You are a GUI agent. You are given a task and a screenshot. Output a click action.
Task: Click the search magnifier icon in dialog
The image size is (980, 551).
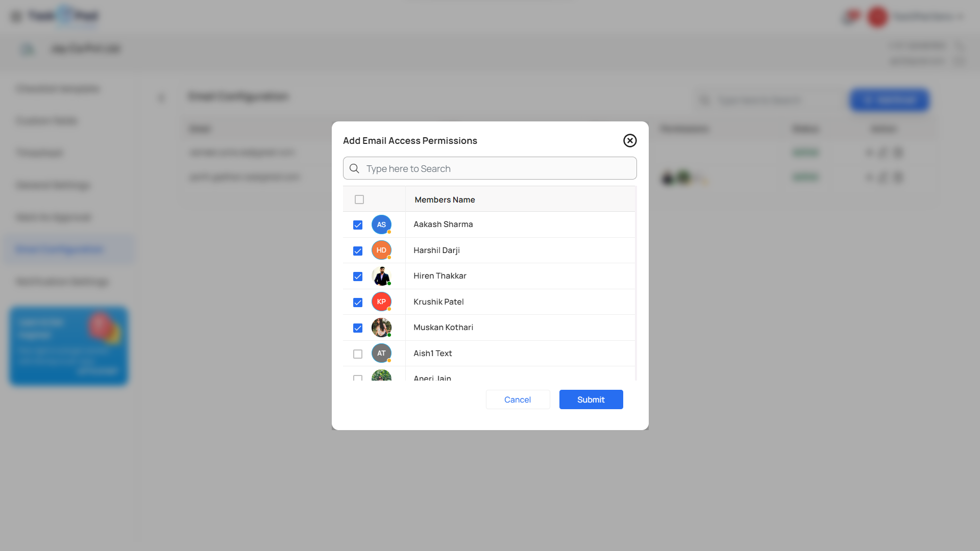tap(354, 168)
